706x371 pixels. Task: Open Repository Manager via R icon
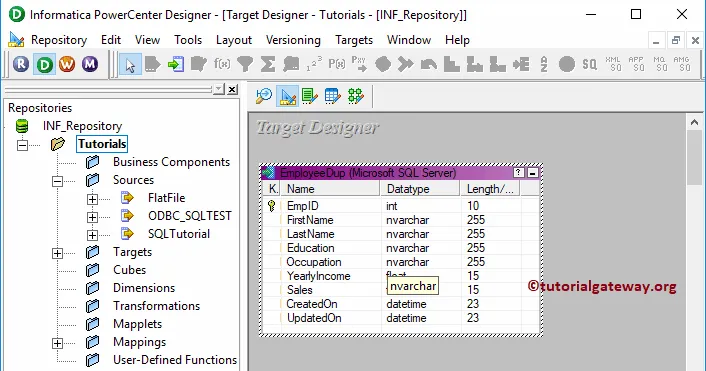pos(21,64)
